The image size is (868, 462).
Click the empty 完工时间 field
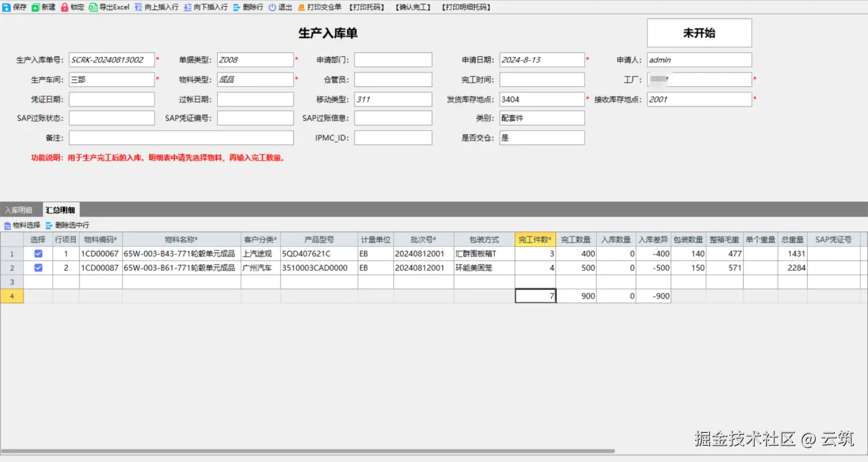click(542, 79)
